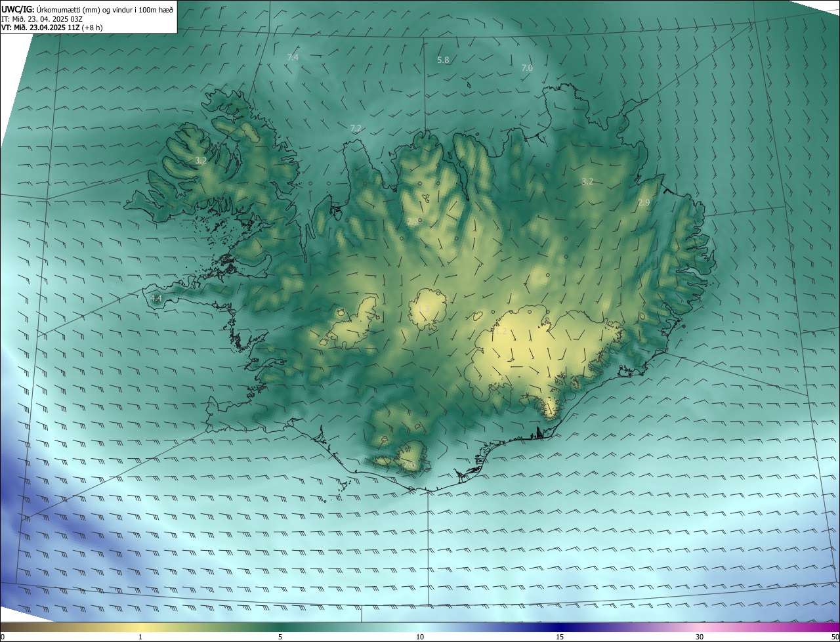Click the 50 tick on the color scale
This screenshot has width=840, height=642.
835,637
